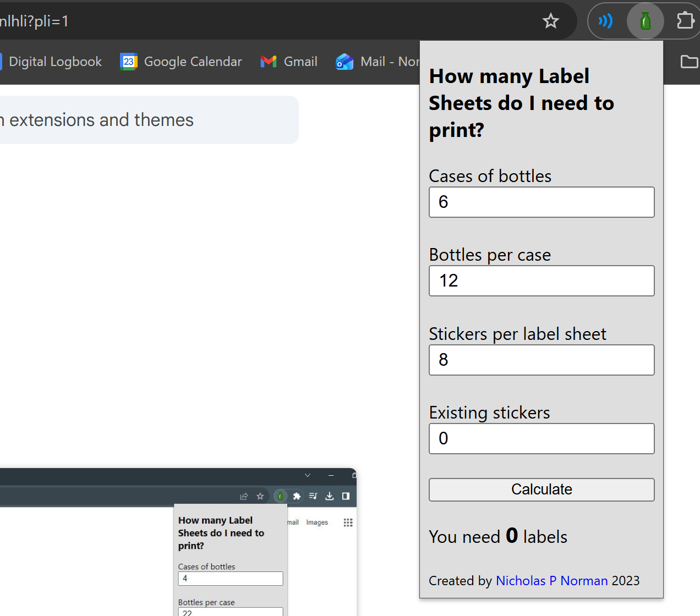Open the Google Calendar bookmark
The height and width of the screenshot is (616, 700).
point(181,62)
